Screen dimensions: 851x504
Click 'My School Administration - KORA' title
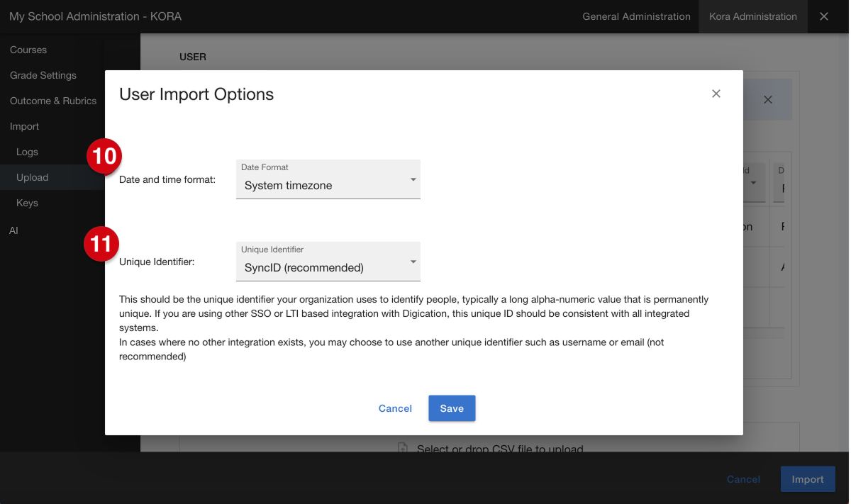click(x=96, y=16)
